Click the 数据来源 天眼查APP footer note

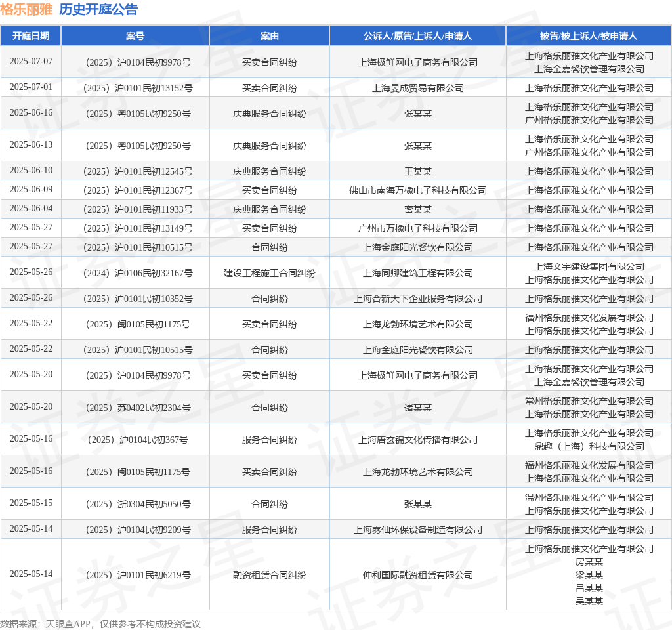100,624
